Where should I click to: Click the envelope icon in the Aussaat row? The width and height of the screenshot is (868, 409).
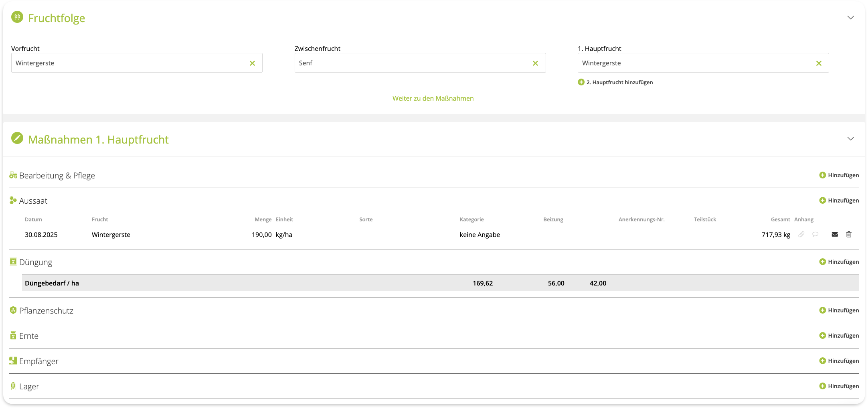coord(835,235)
